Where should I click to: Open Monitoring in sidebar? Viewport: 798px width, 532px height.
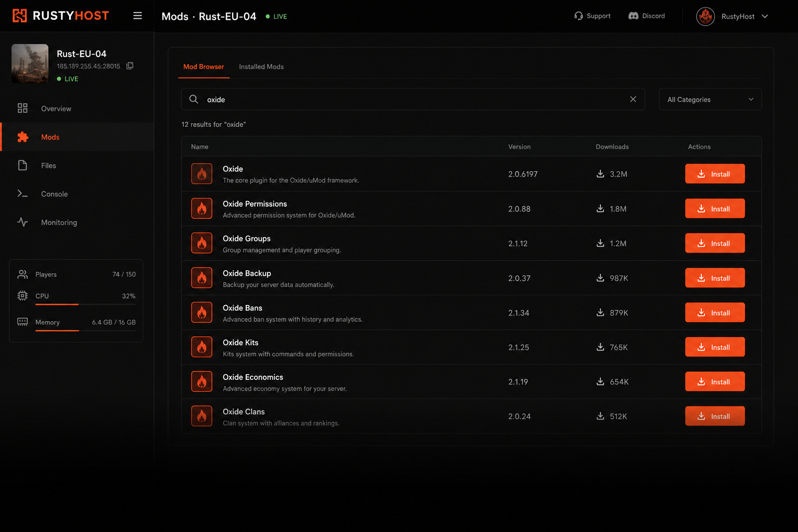coord(77,222)
